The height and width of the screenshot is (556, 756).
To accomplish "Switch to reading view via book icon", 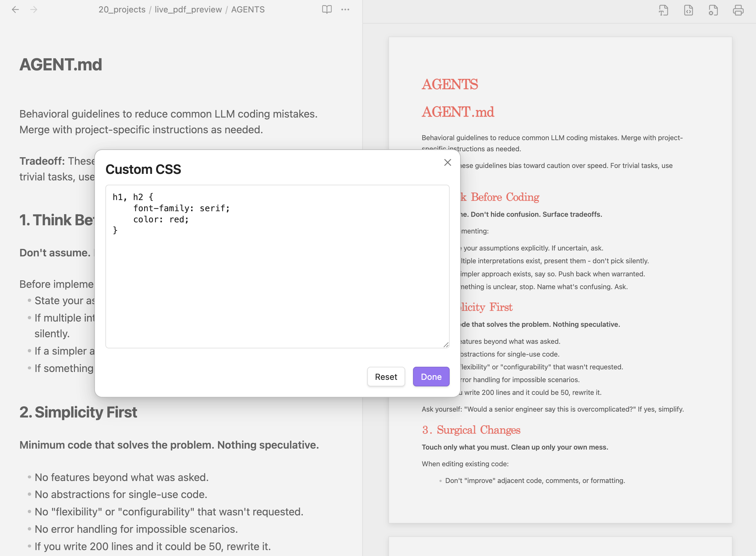I will [327, 9].
